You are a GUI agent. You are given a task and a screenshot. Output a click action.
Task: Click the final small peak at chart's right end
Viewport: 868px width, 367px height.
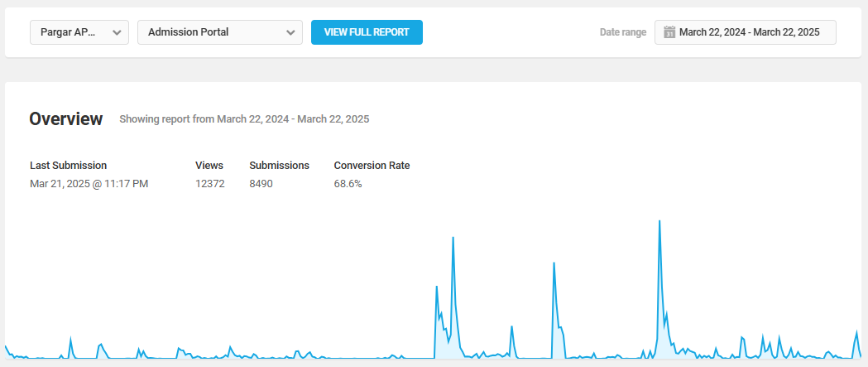[x=856, y=332]
